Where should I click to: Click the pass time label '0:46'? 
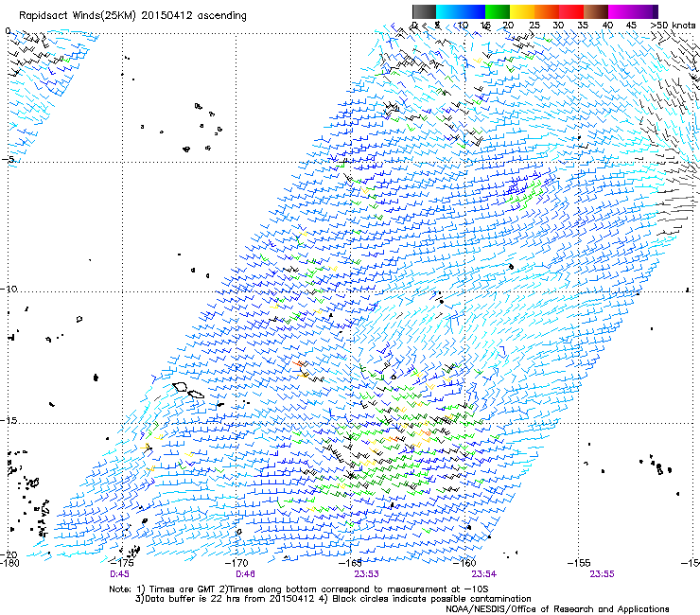coord(245,574)
